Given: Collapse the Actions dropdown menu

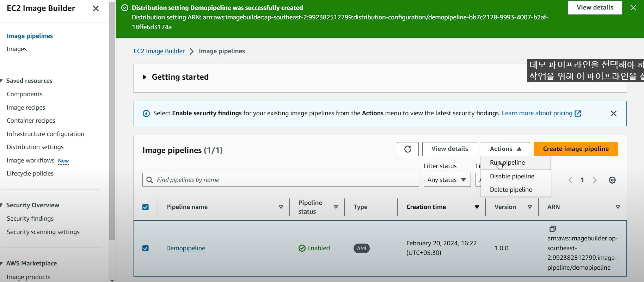Looking at the screenshot, I should (505, 149).
